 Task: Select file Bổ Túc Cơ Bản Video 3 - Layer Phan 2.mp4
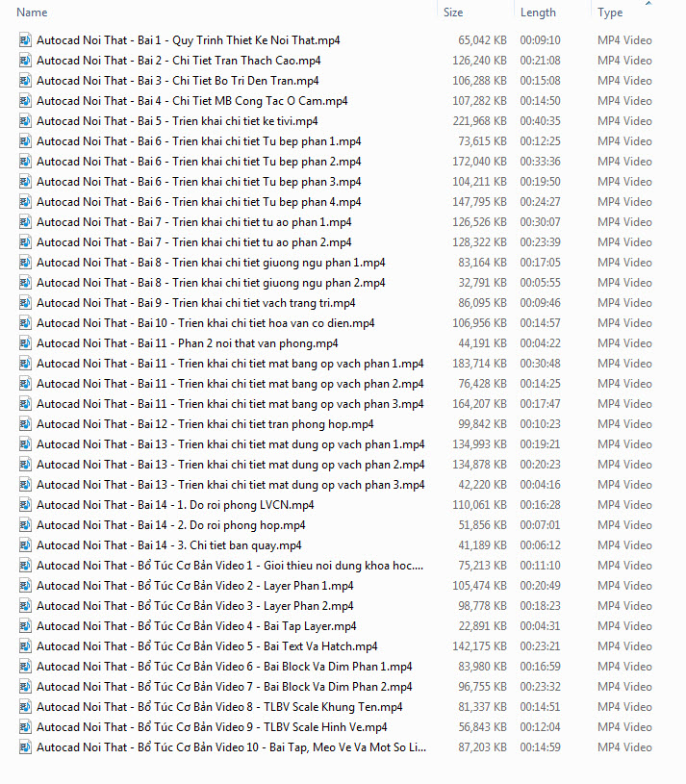click(195, 606)
